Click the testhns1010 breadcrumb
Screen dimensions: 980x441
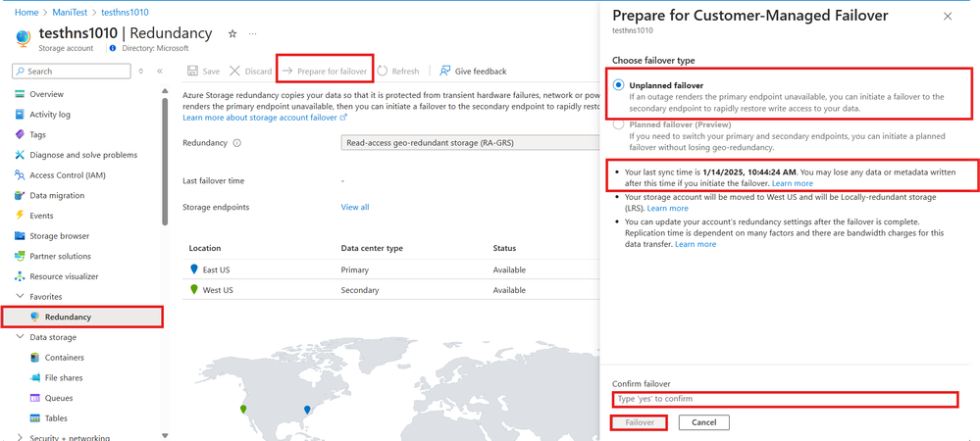coord(125,12)
